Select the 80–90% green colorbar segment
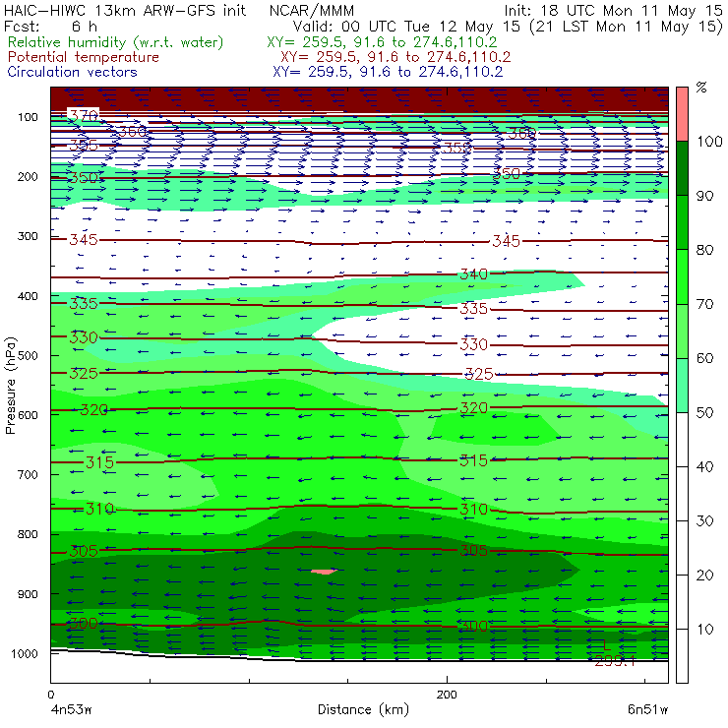Image resolution: width=728 pixels, height=728 pixels. [682, 222]
